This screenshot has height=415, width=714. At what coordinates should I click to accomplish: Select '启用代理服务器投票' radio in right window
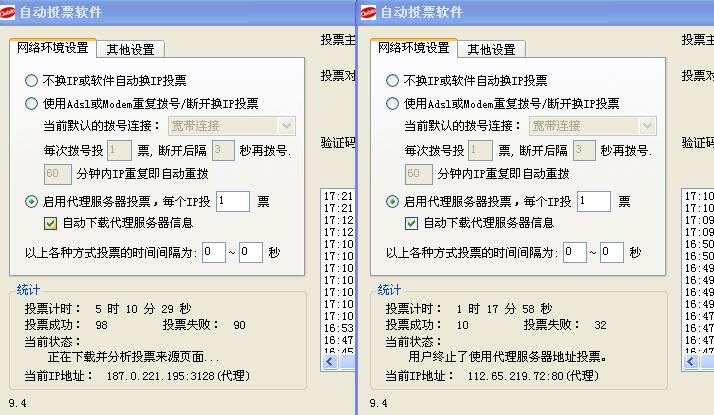coord(393,201)
